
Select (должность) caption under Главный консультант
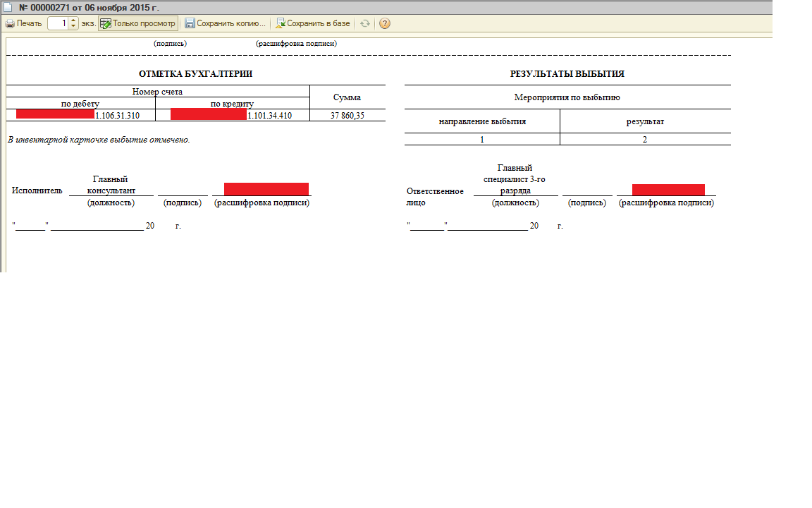(111, 202)
